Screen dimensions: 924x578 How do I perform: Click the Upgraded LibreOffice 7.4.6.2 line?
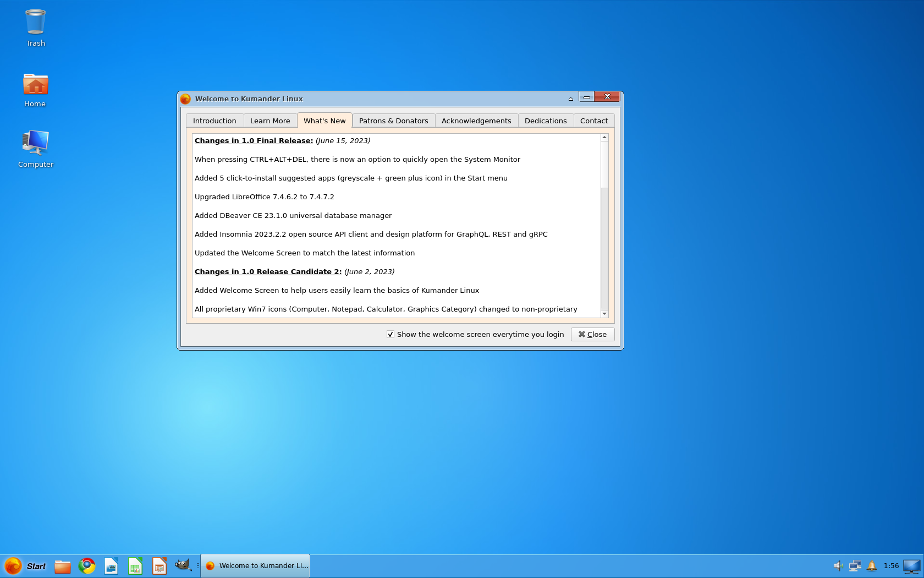(x=265, y=197)
